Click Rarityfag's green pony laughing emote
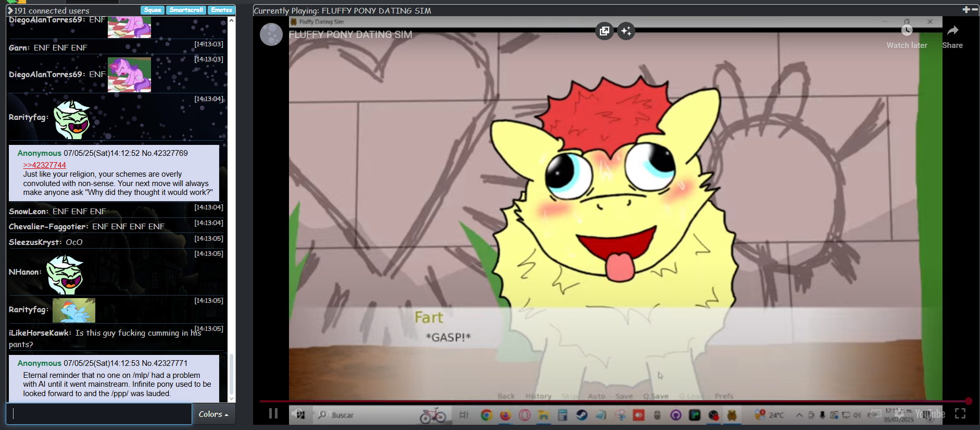This screenshot has width=980, height=430. (72, 119)
